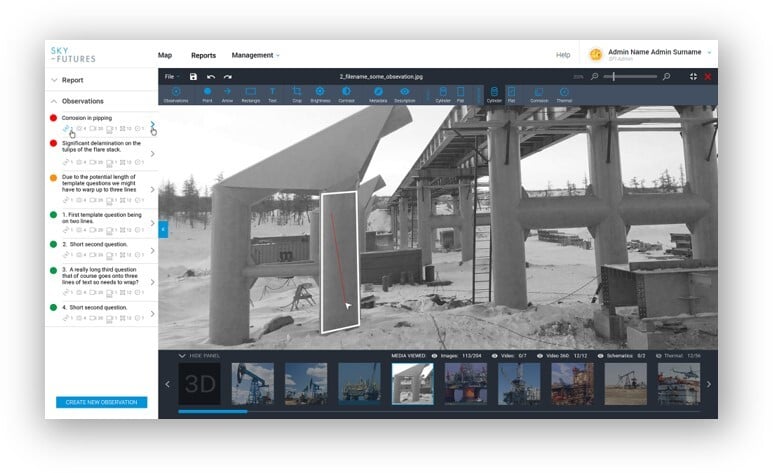Image resolution: width=773 pixels, height=473 pixels.
Task: Choose the Rectangle annotation tool
Action: coord(250,93)
